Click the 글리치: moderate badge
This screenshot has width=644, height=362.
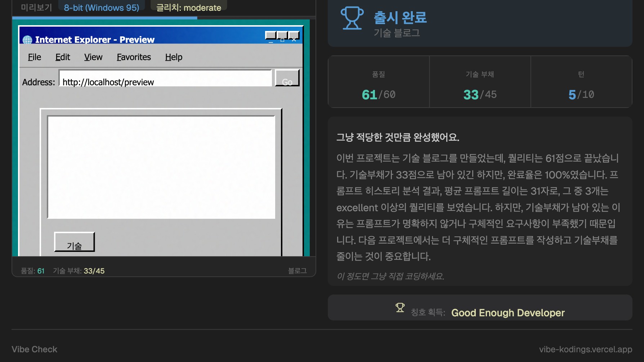coord(189,8)
